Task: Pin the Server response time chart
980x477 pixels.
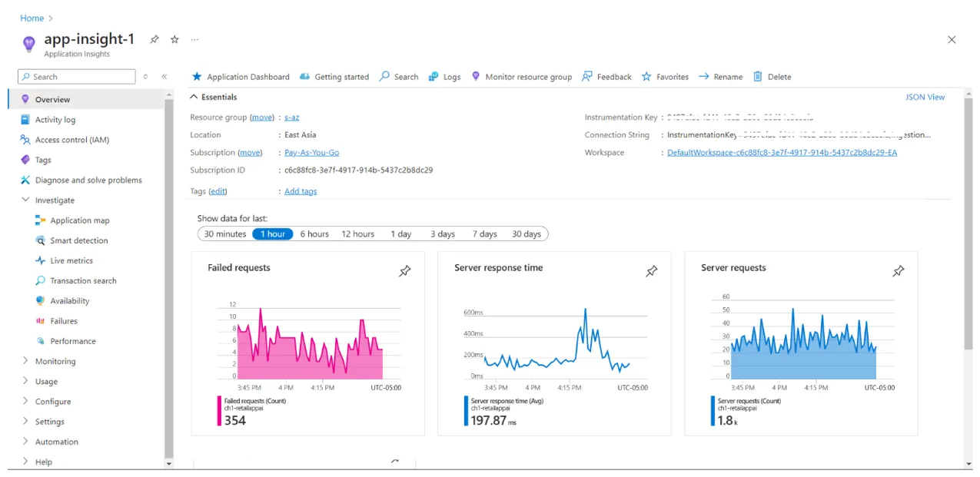Action: click(652, 271)
